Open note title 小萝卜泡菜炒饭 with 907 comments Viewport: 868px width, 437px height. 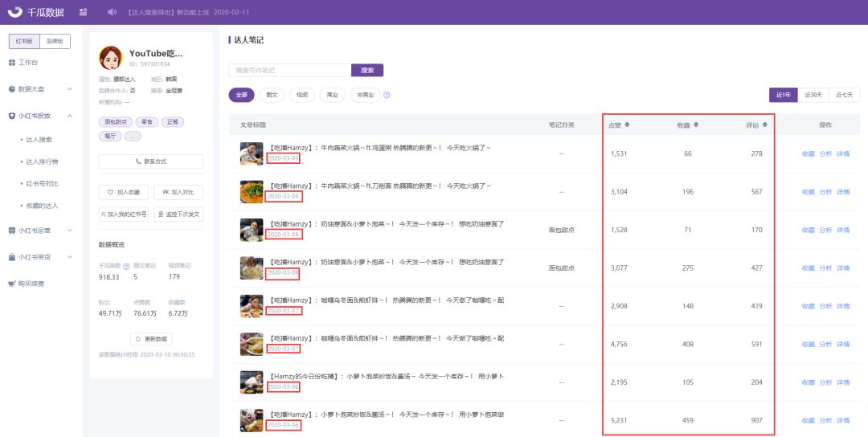coord(387,415)
